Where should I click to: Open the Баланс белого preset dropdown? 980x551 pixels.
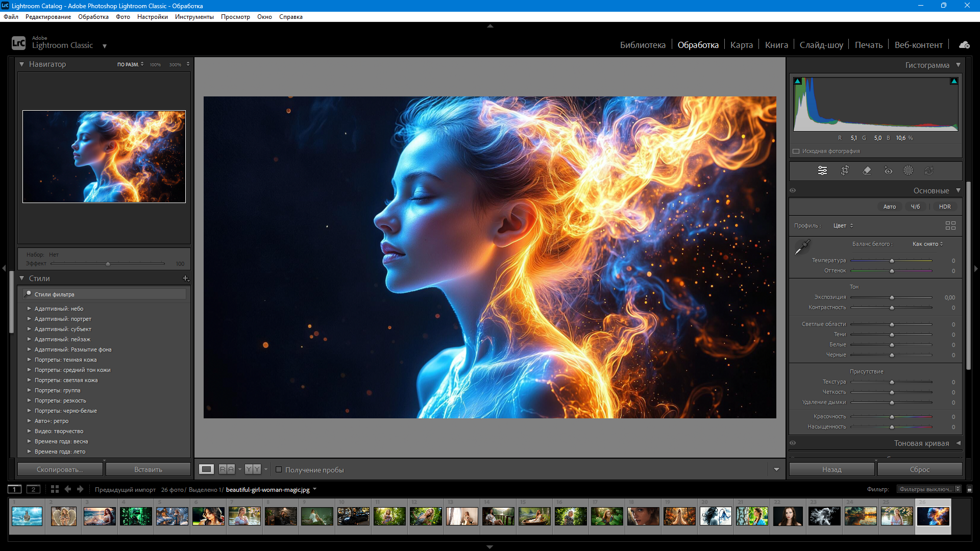tap(927, 244)
